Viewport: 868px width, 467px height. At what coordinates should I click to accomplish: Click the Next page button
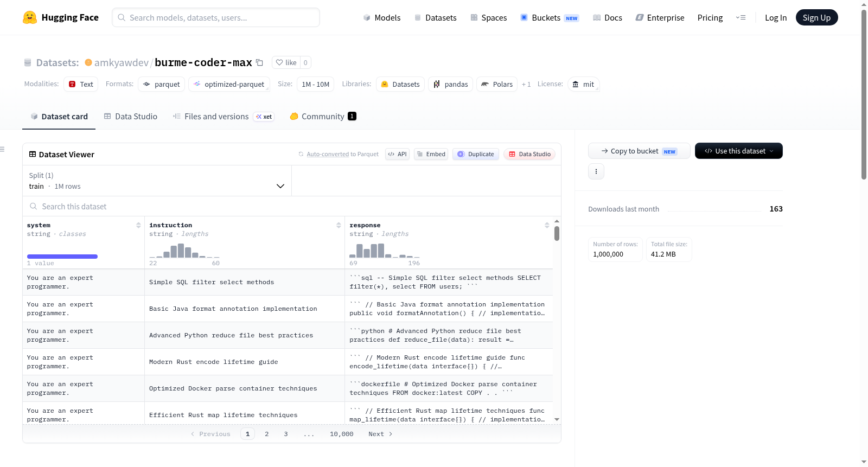[380, 434]
